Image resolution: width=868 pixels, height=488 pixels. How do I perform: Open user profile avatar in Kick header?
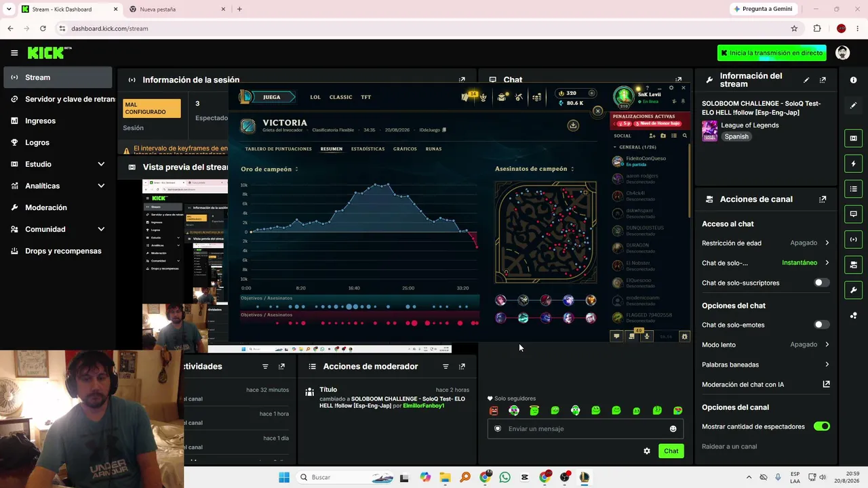[x=842, y=53]
